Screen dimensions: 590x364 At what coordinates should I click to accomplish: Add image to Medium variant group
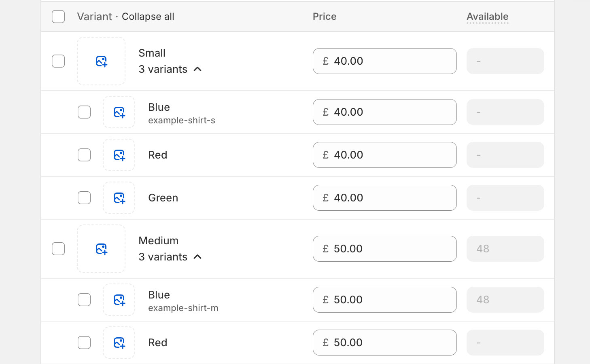pyautogui.click(x=101, y=249)
